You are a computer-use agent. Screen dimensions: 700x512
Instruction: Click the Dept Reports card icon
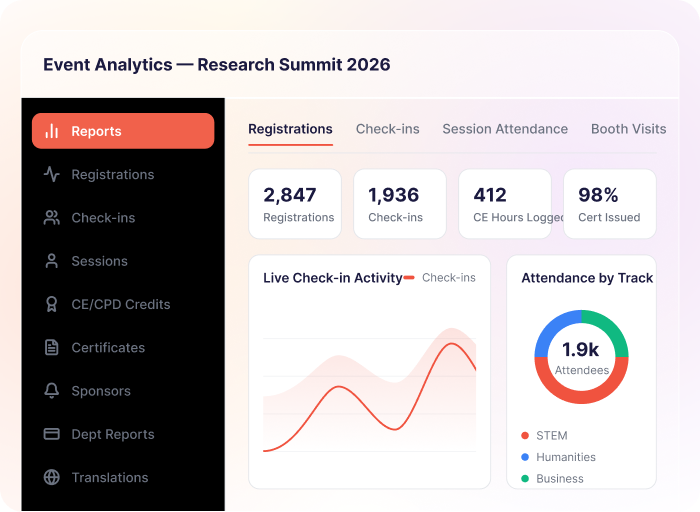[52, 434]
